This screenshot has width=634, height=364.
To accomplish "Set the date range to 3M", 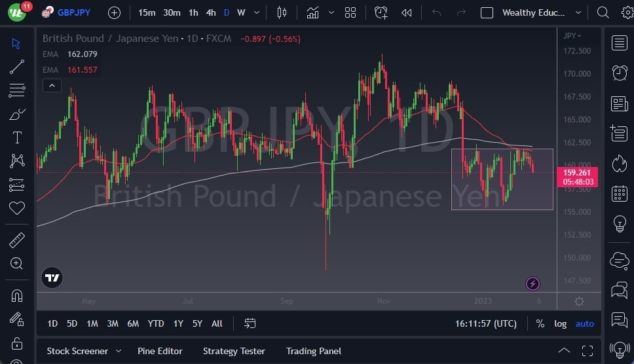I will pyautogui.click(x=113, y=323).
